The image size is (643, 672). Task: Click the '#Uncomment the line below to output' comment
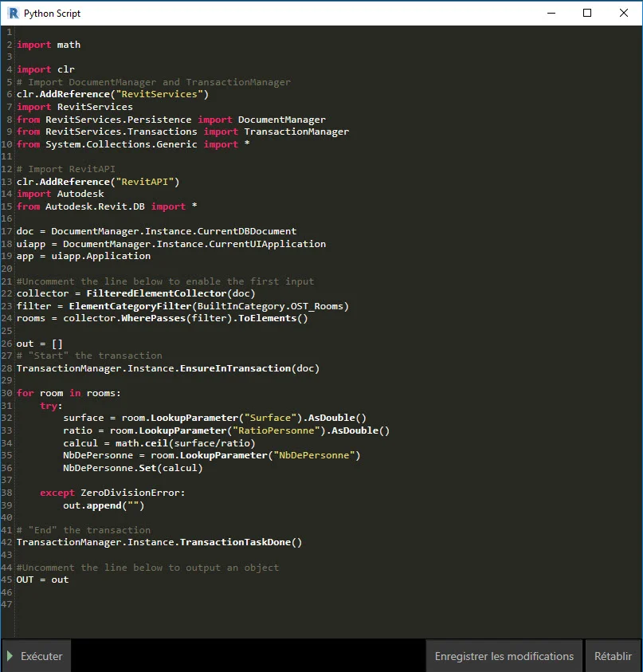[147, 568]
